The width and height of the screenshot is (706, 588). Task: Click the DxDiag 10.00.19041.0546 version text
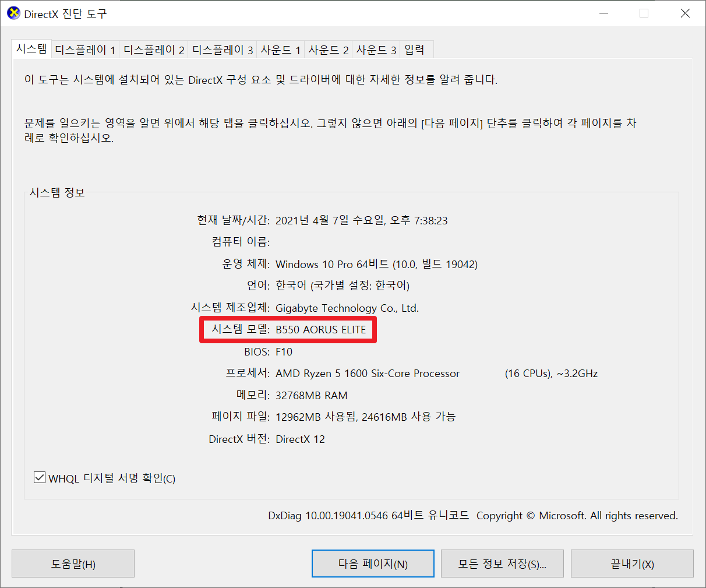[x=368, y=515]
